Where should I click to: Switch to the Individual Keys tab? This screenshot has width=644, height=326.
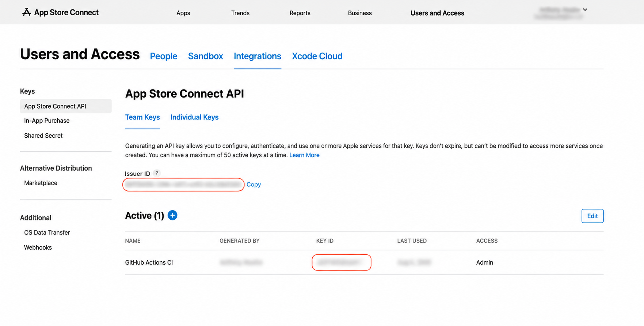(x=194, y=117)
